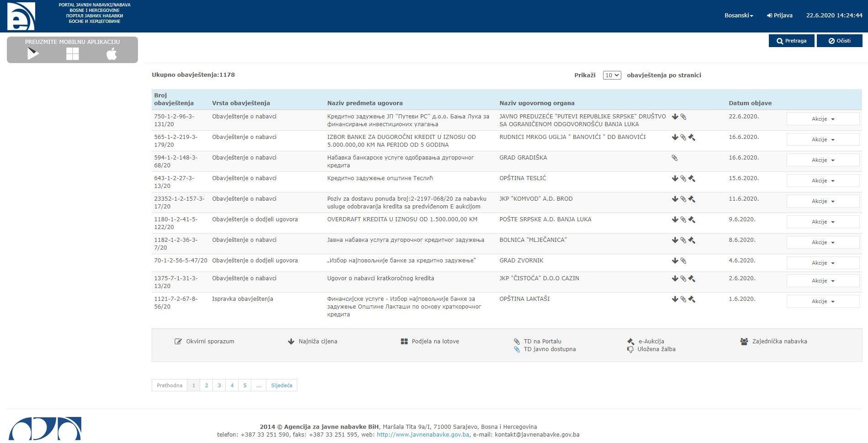Click Najniža cijena legend arrow icon

tap(291, 342)
